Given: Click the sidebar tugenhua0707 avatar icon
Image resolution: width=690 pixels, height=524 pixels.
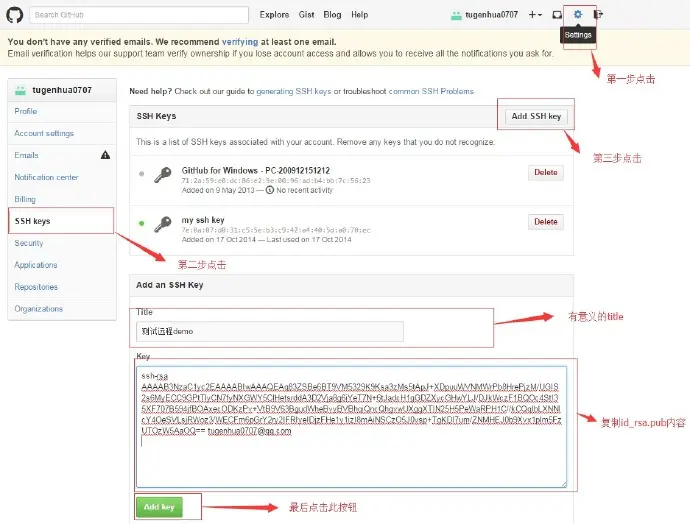Looking at the screenshot, I should point(20,91).
